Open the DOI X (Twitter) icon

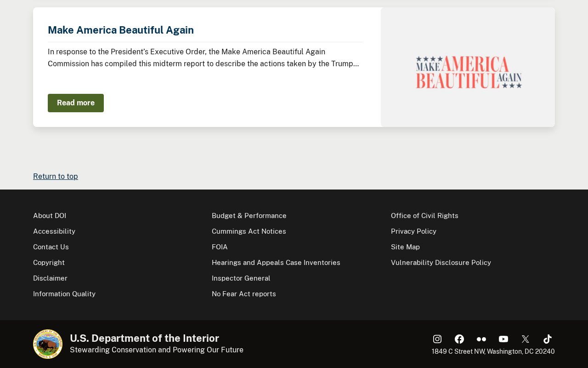point(526,339)
